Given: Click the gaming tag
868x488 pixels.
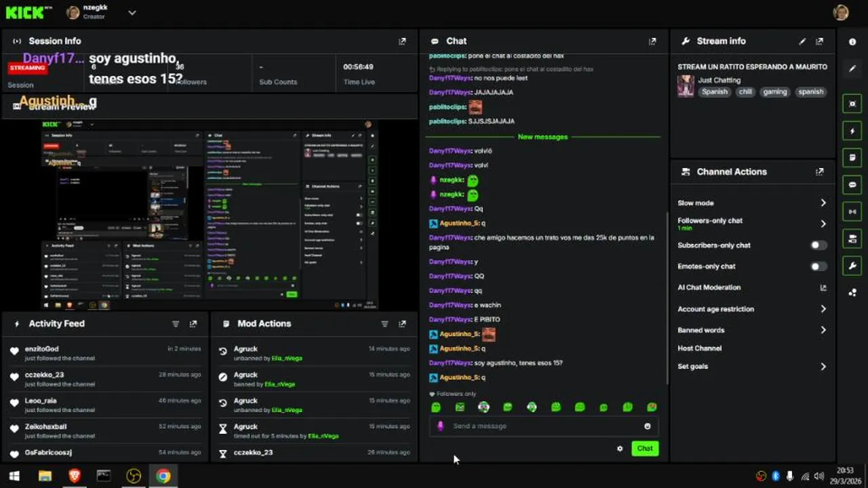Looking at the screenshot, I should (774, 91).
